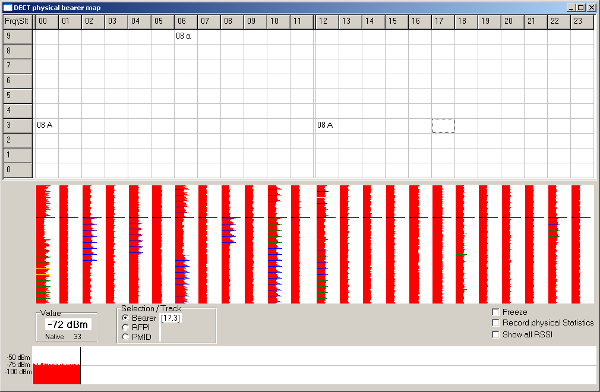The image size is (600, 392).
Task: Click the RSSI bar under slot 00
Action: pyautogui.click(x=43, y=244)
